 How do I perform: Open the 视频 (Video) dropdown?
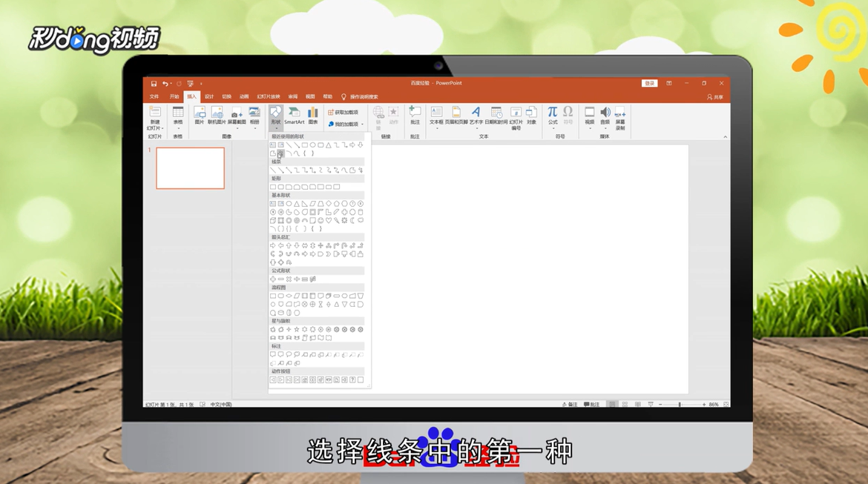pos(590,118)
